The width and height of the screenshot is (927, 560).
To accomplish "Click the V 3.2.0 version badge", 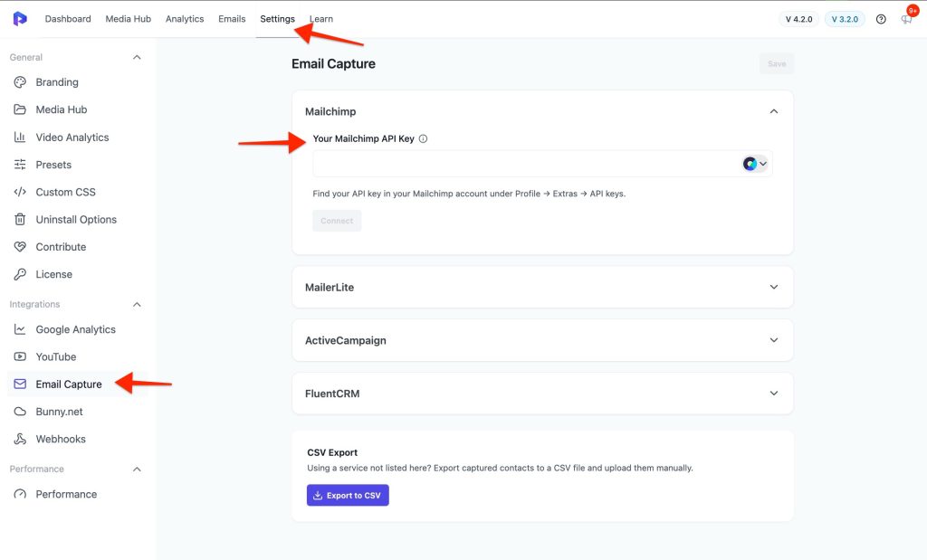I will click(x=845, y=19).
